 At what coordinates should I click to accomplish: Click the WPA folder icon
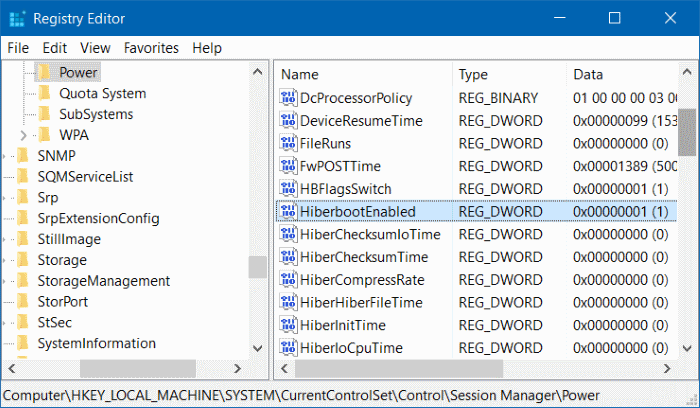pyautogui.click(x=45, y=134)
